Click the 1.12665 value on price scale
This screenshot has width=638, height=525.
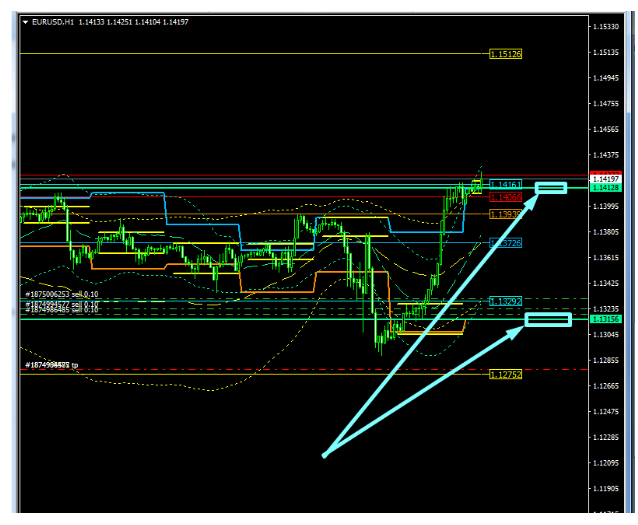coord(606,386)
